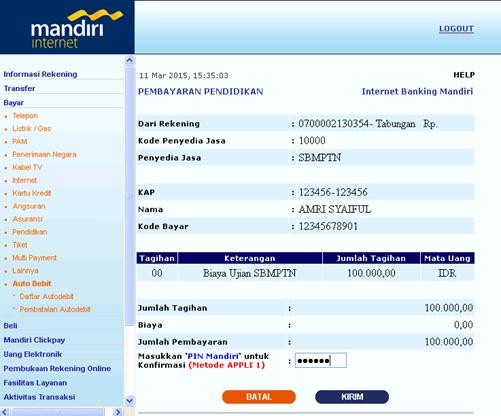Click the sidebar scroll up arrow

129,61
